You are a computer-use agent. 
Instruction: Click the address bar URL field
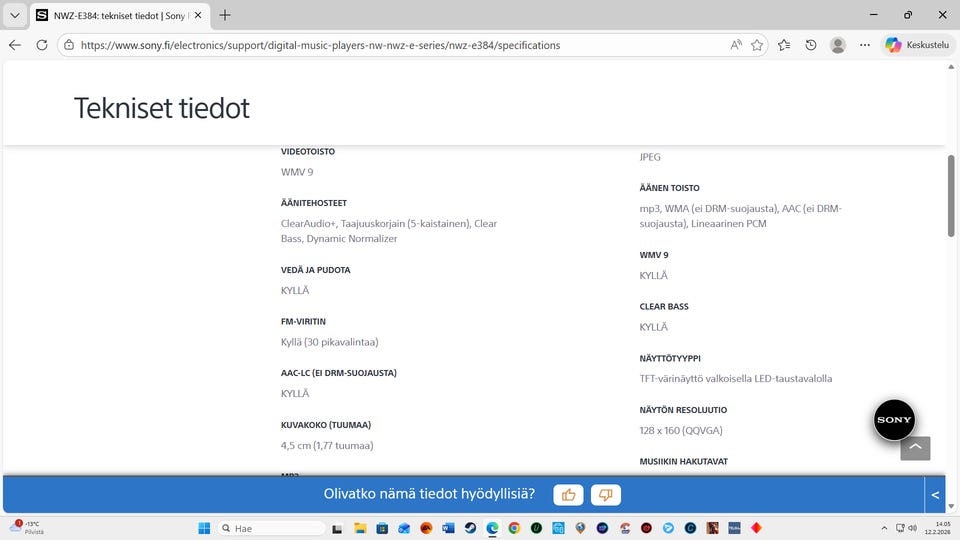pyautogui.click(x=401, y=45)
